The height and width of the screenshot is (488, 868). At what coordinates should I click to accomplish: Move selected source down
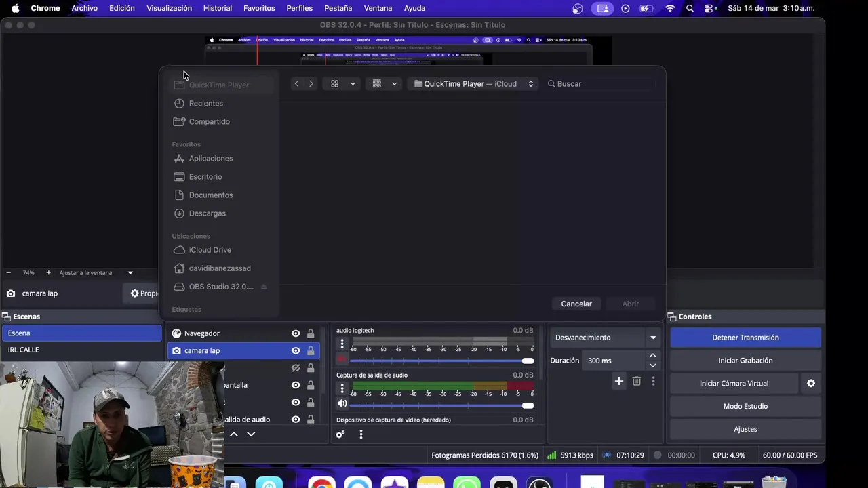click(251, 434)
